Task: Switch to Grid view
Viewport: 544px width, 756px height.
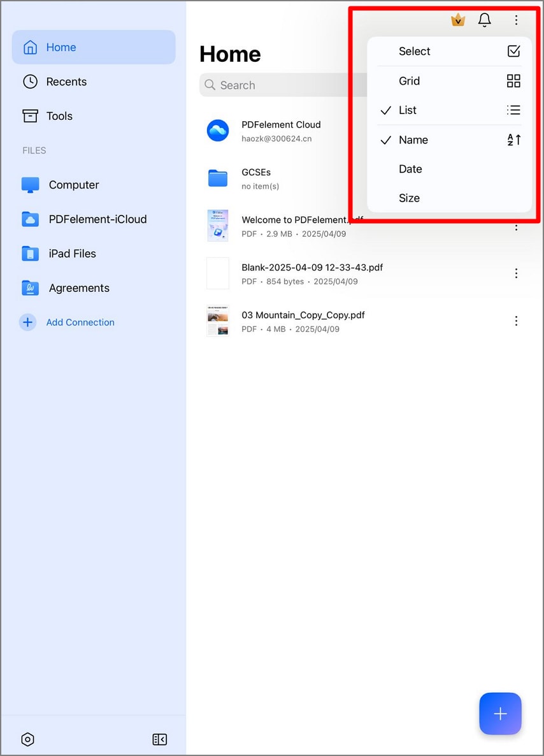Action: [x=449, y=80]
